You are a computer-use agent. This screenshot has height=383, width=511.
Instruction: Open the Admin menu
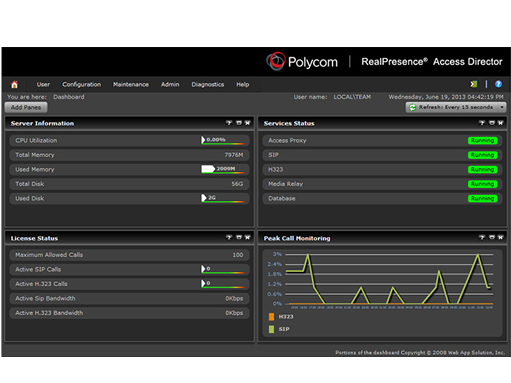click(x=170, y=84)
